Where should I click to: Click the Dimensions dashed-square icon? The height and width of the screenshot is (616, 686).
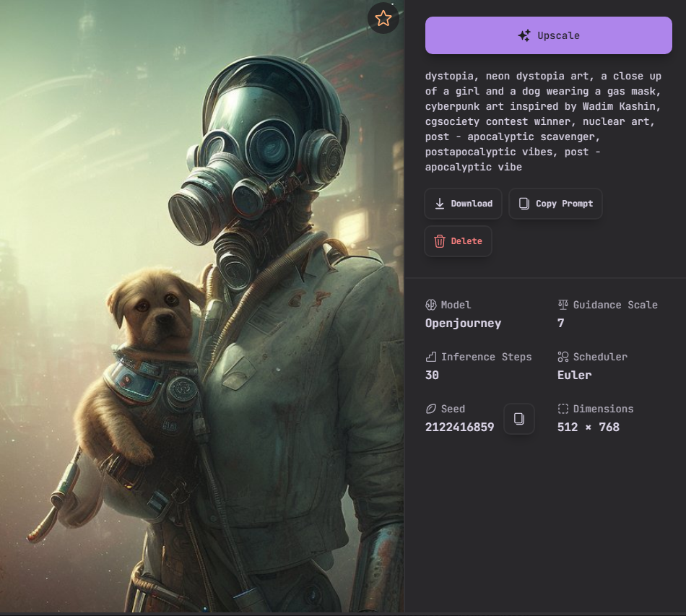563,409
